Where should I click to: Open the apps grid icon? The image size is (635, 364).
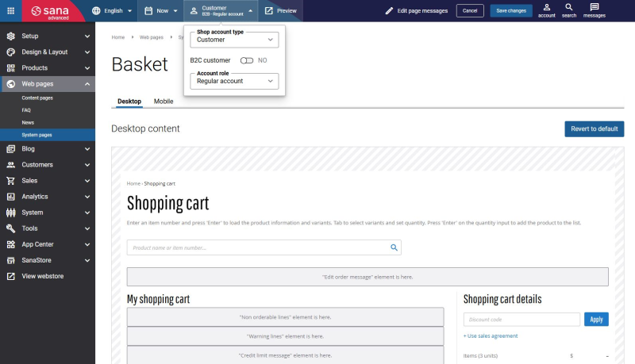pyautogui.click(x=11, y=11)
